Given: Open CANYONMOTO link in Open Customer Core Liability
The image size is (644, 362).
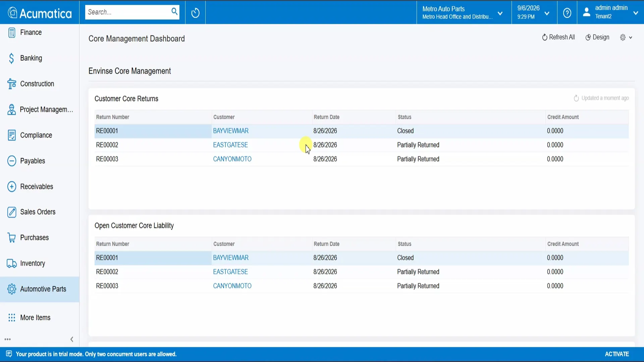Looking at the screenshot, I should tap(232, 286).
